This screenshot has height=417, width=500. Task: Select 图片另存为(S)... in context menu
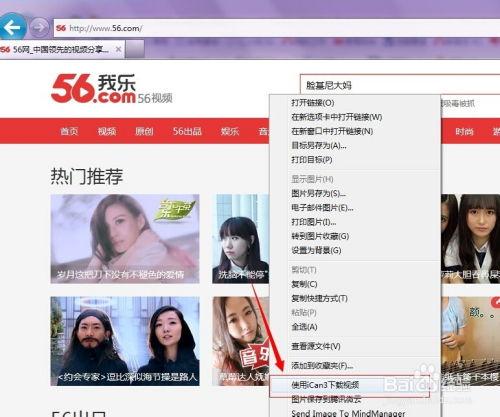pos(355,193)
